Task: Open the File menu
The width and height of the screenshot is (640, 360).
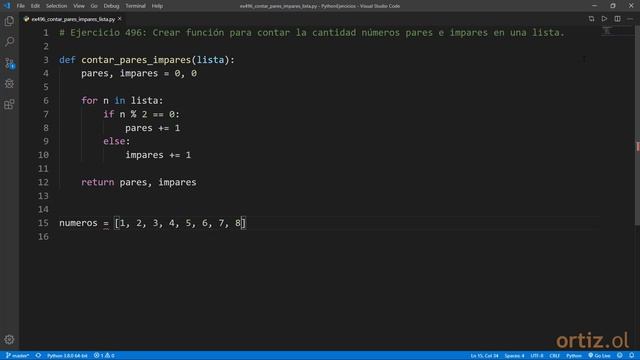Action: pos(20,6)
